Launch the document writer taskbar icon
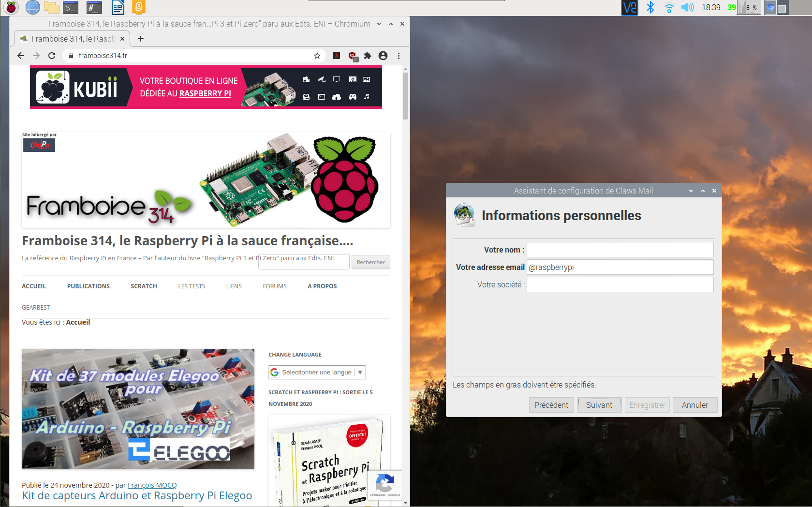The image size is (812, 507). tap(118, 7)
